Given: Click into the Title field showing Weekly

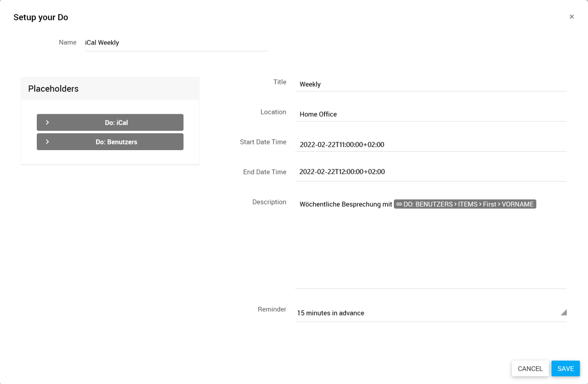Looking at the screenshot, I should (430, 84).
